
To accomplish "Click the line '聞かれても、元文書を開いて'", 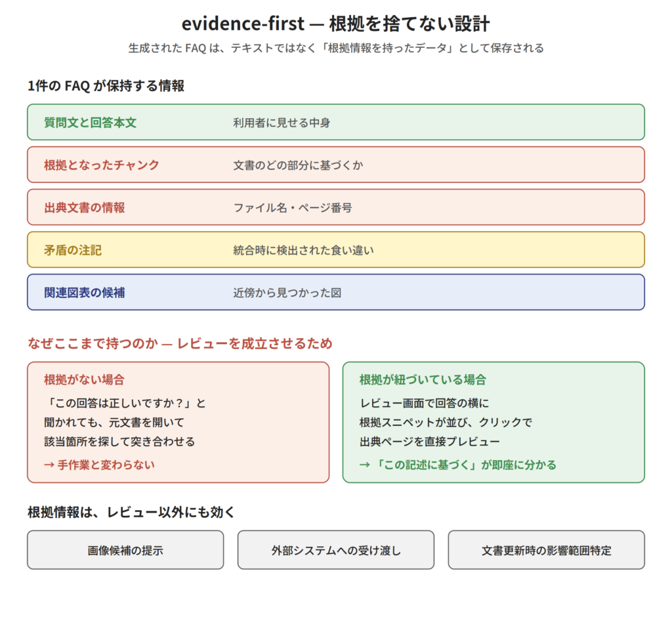I will tap(114, 422).
